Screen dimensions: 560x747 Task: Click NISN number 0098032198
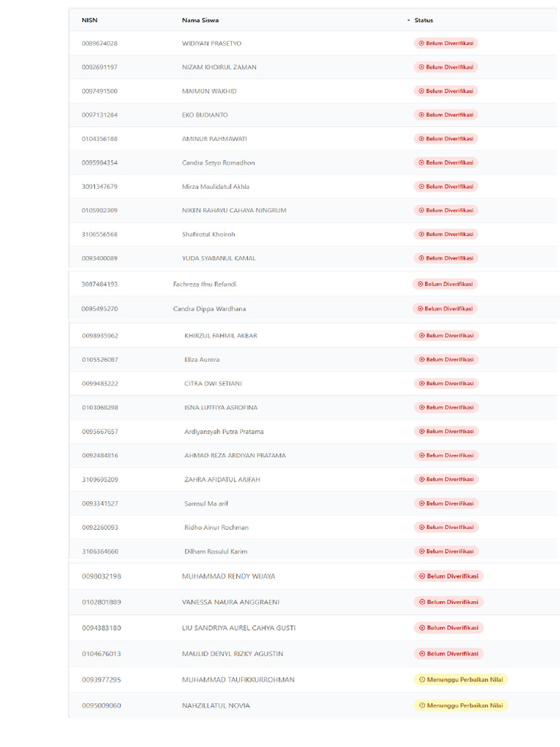(101, 576)
